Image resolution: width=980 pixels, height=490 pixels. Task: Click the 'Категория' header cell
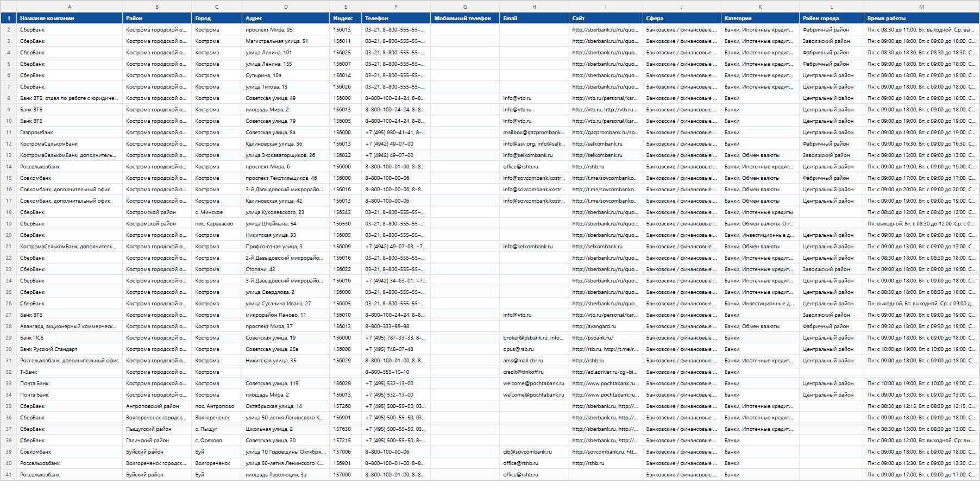(760, 18)
